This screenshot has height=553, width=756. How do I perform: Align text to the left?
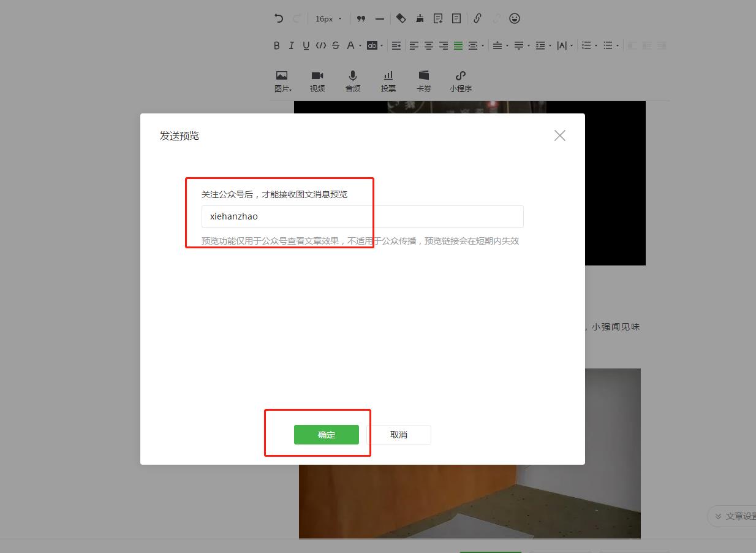pyautogui.click(x=414, y=45)
